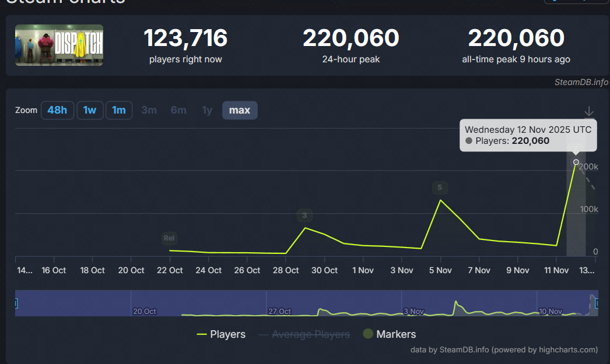Click the episode '3' marker flag
Image resolution: width=610 pixels, height=364 pixels.
point(304,215)
